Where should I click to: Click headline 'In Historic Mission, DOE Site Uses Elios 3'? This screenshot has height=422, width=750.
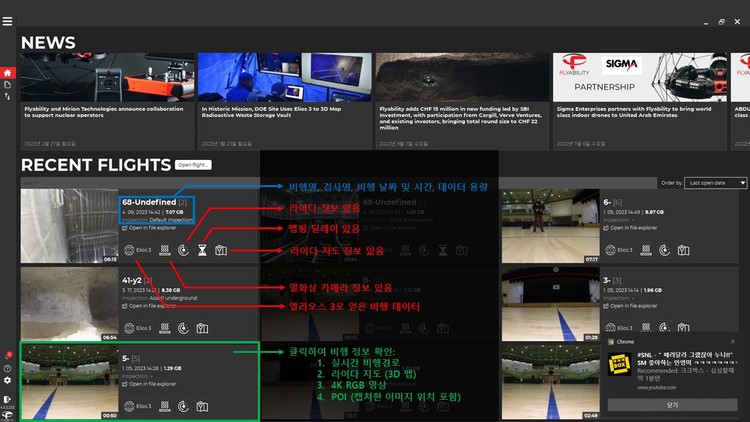point(272,112)
